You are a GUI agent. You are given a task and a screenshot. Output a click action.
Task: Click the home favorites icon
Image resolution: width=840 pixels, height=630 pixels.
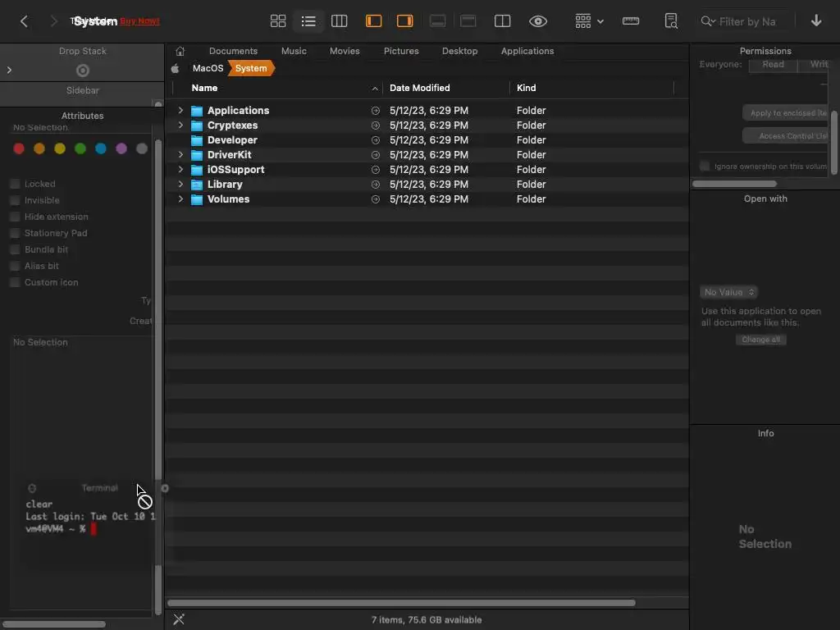pos(180,52)
